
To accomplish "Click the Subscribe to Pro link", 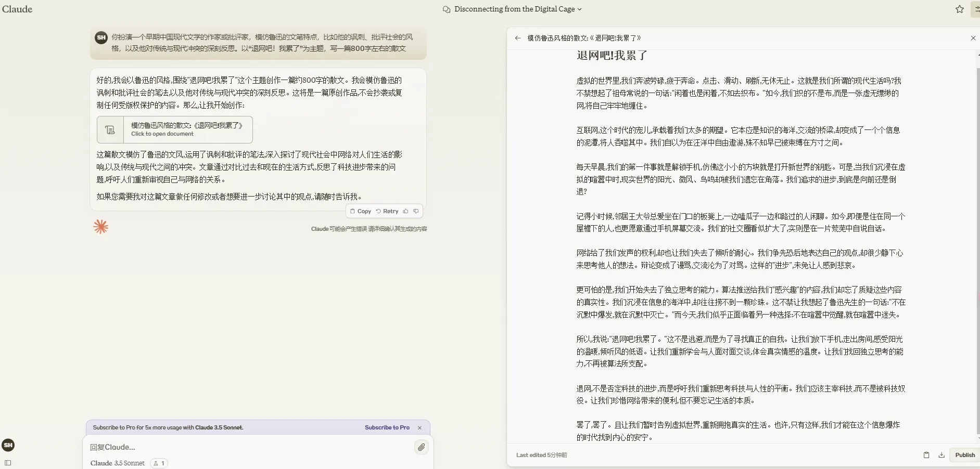I will pyautogui.click(x=387, y=427).
